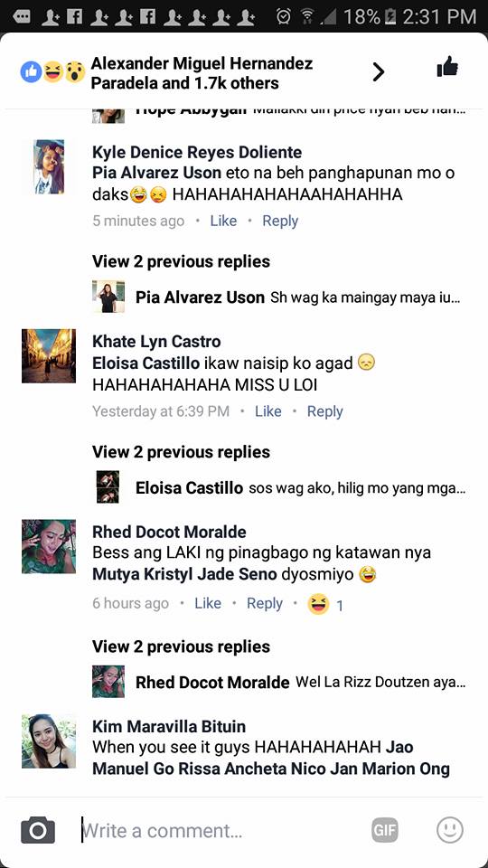The width and height of the screenshot is (488, 868).
Task: Open reactions list with right chevron
Action: coord(379,71)
